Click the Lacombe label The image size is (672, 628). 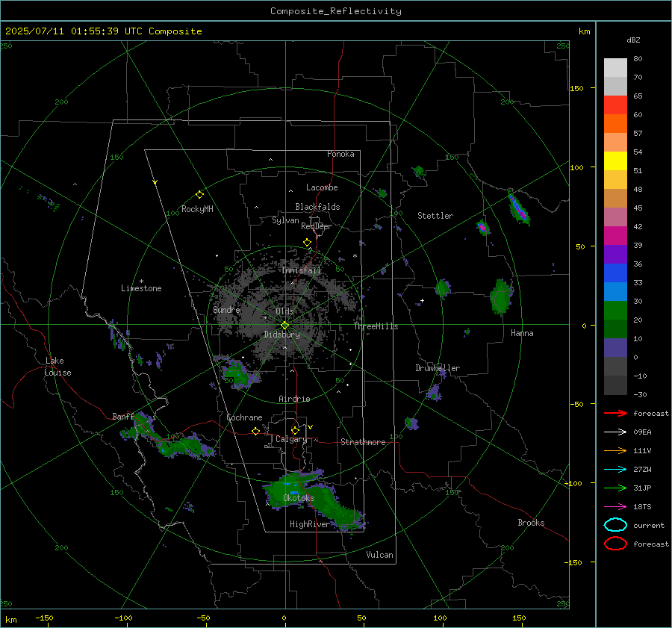pyautogui.click(x=322, y=187)
